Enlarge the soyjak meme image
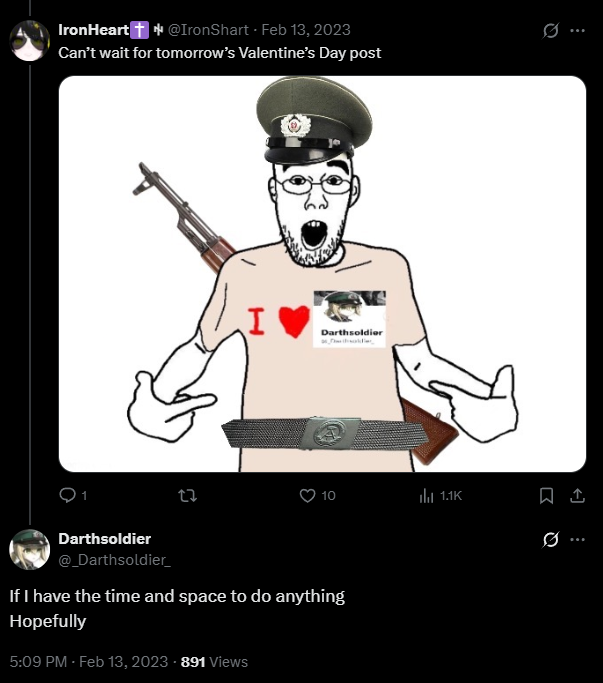603x683 pixels. [322, 274]
